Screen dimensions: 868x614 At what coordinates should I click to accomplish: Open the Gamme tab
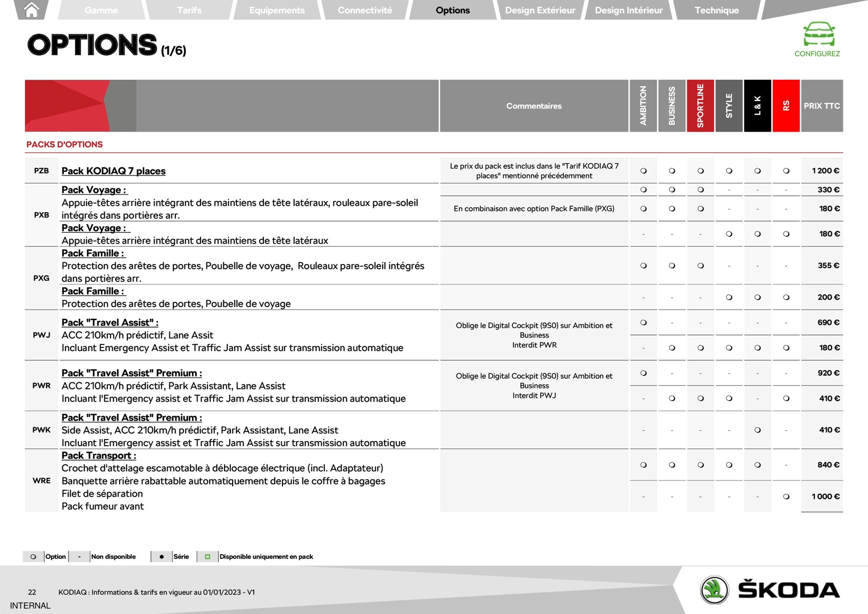coord(101,10)
